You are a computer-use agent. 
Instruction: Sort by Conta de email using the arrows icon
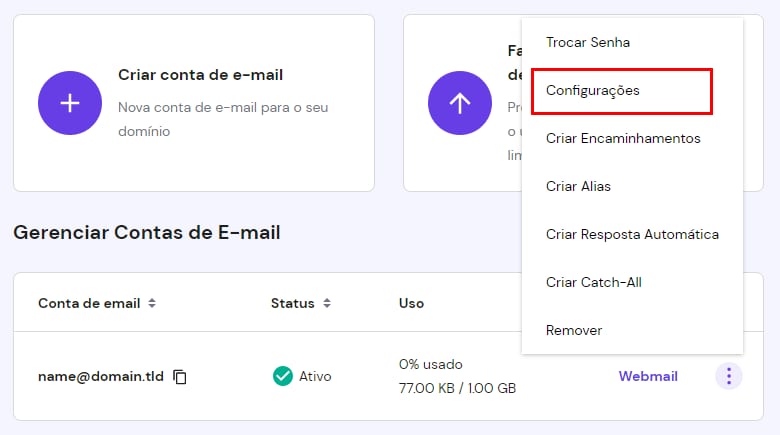pos(151,303)
